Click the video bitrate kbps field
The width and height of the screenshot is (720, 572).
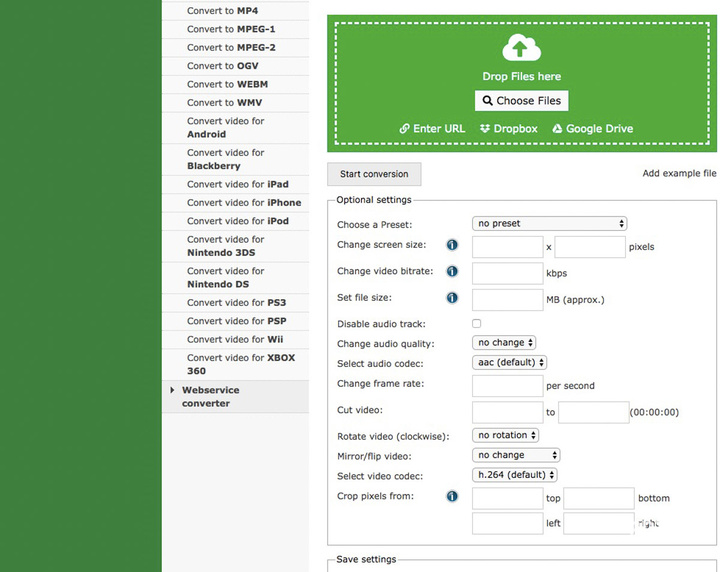pyautogui.click(x=507, y=274)
